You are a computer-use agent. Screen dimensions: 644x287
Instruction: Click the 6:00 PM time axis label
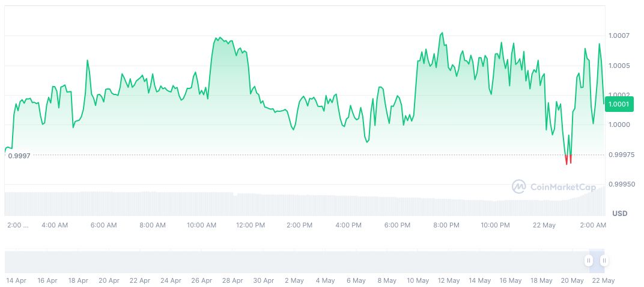(397, 225)
